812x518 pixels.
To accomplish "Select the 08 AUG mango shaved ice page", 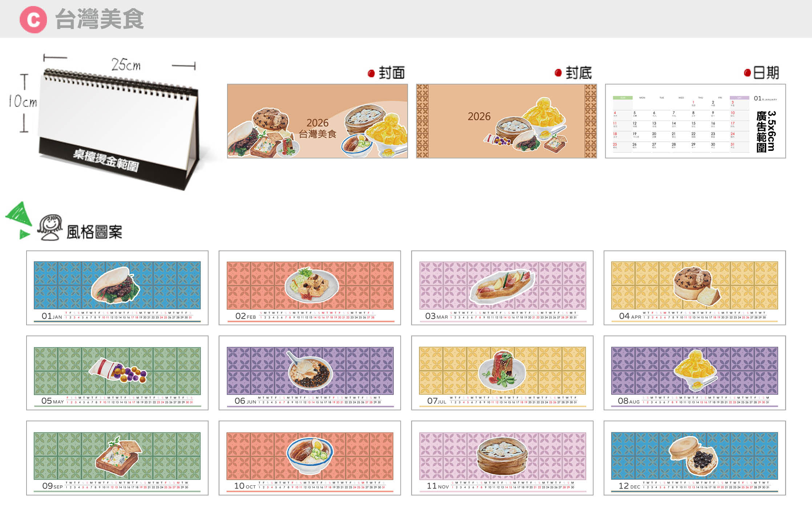I will point(695,373).
